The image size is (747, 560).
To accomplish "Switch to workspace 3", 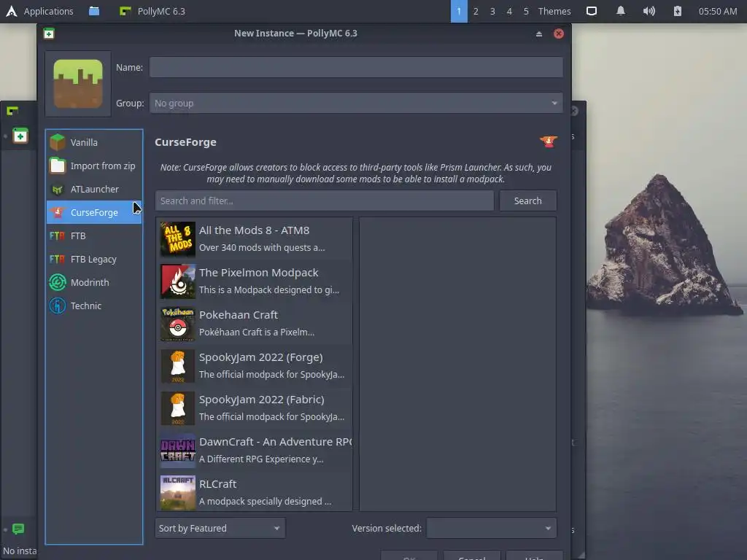I will click(492, 11).
